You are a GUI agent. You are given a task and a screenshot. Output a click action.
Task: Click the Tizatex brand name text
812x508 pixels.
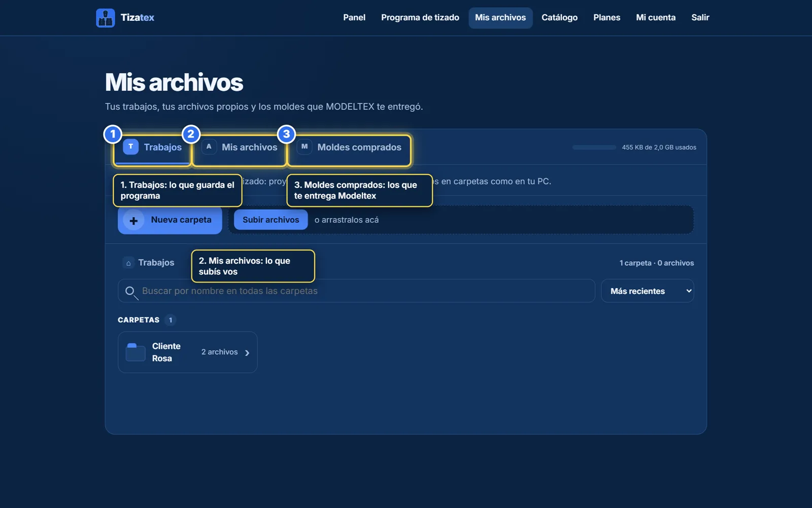point(138,18)
